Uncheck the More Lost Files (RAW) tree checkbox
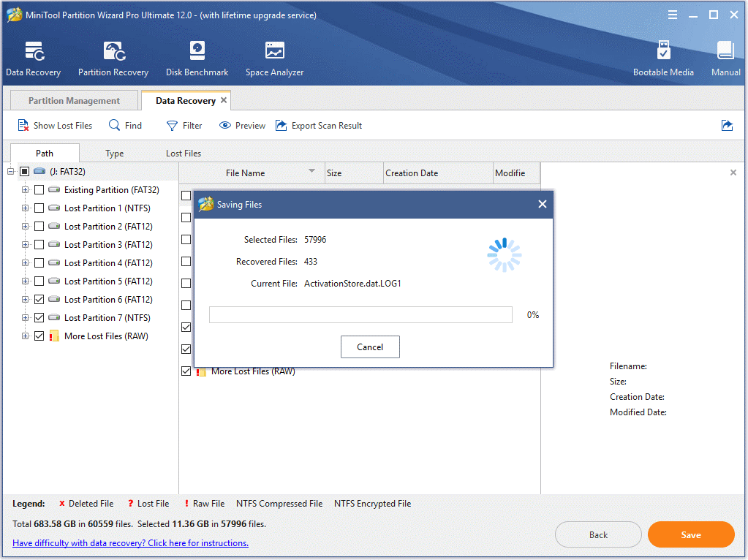The height and width of the screenshot is (560, 748). (x=39, y=336)
